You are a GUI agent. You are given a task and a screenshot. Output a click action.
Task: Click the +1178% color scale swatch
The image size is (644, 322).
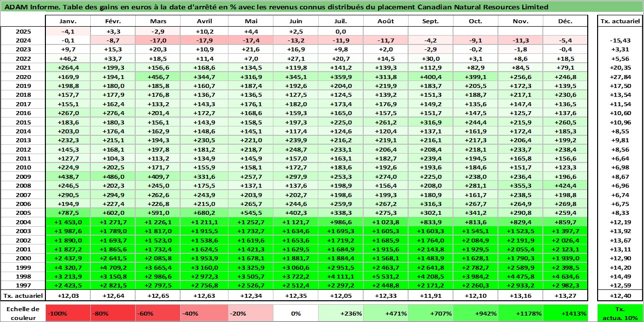point(521,313)
